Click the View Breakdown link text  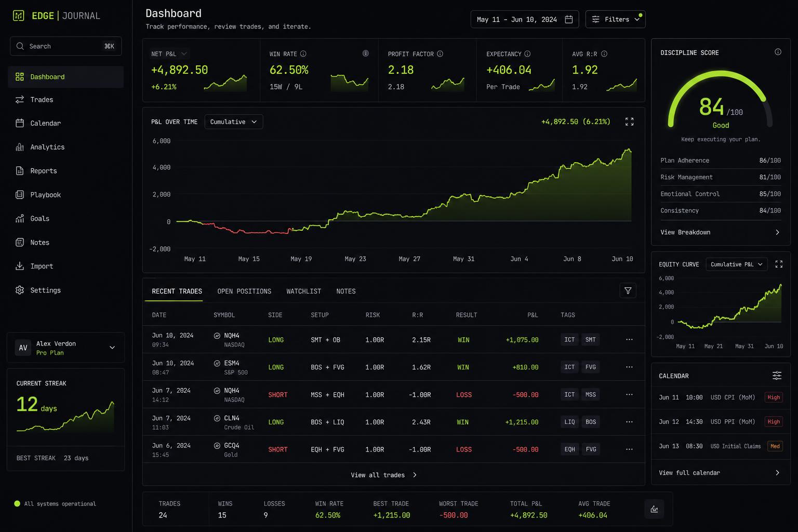[685, 232]
